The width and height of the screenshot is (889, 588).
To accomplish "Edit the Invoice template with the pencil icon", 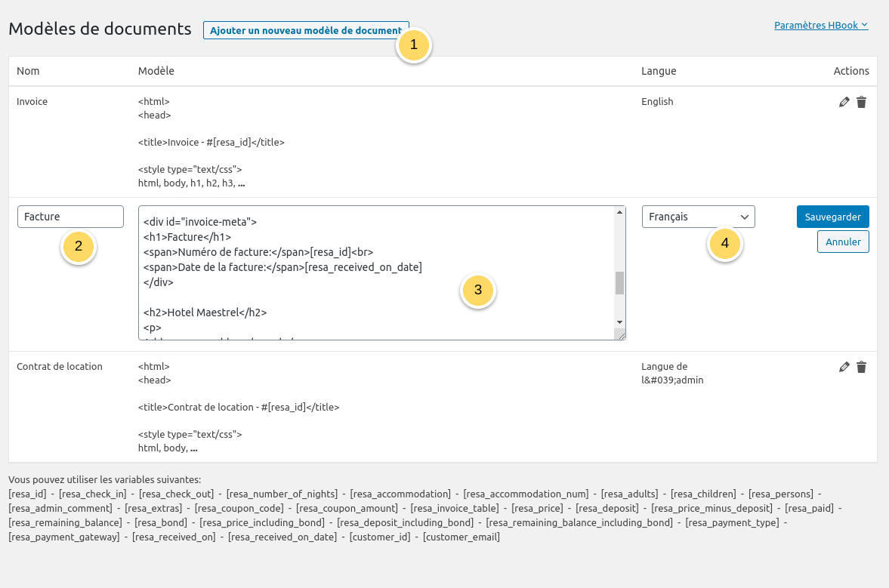I will pyautogui.click(x=844, y=102).
